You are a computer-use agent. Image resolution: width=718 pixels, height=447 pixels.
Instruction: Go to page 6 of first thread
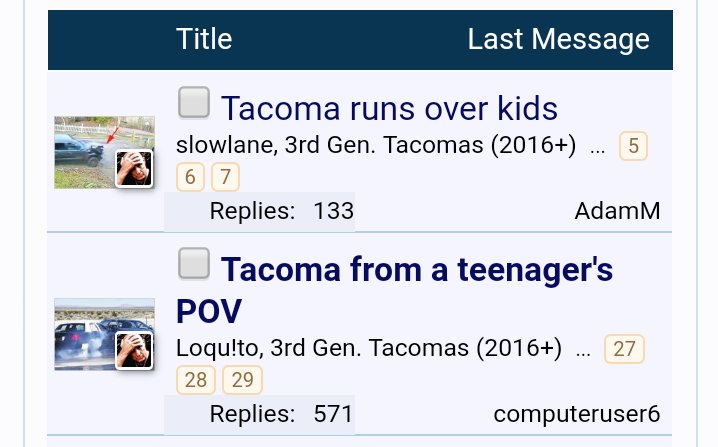tap(190, 177)
